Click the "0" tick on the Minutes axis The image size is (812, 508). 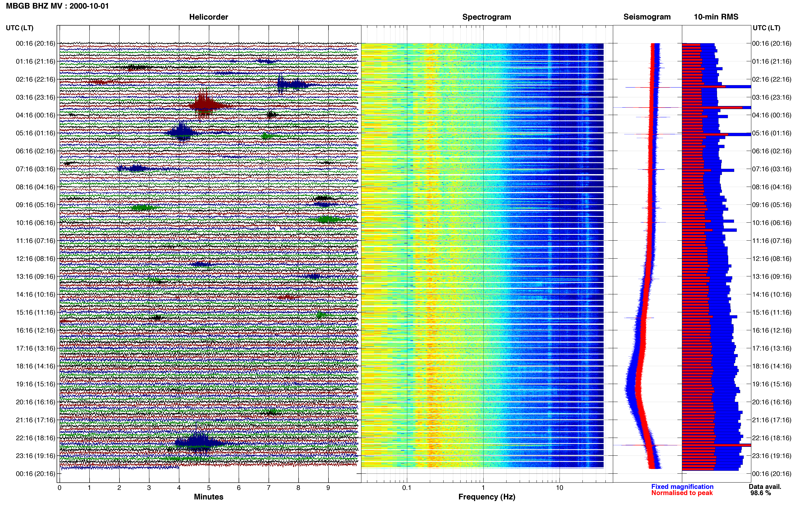59,487
